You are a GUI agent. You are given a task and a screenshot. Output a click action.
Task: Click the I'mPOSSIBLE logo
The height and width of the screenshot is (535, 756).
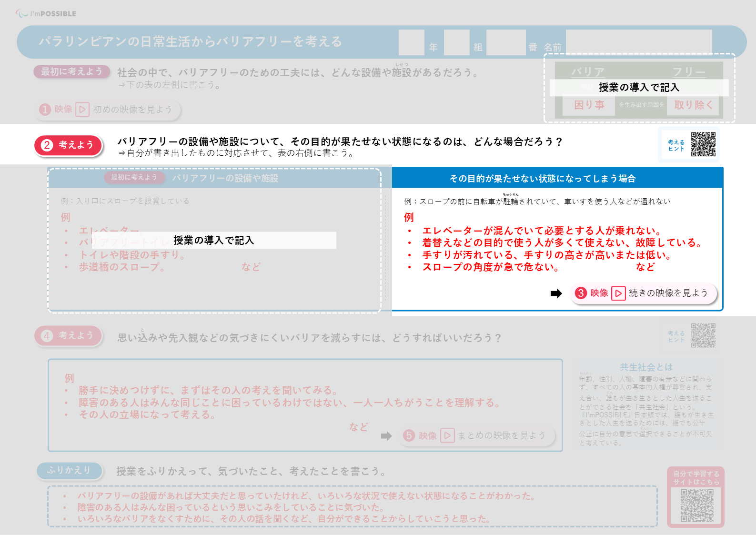click(x=46, y=13)
